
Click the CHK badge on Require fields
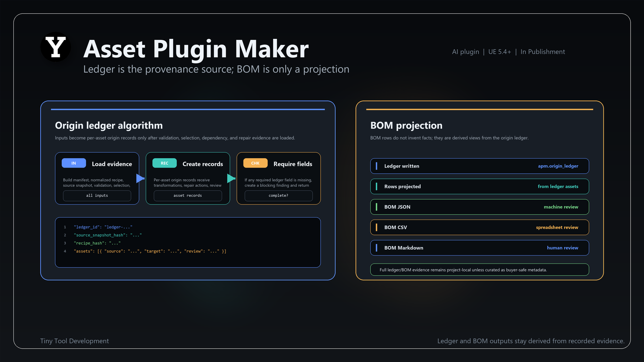(255, 163)
